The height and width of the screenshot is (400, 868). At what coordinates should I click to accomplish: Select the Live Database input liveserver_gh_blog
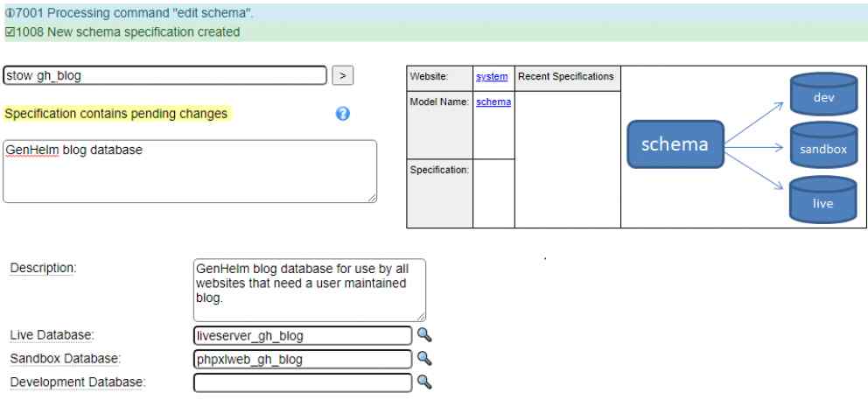click(x=303, y=336)
